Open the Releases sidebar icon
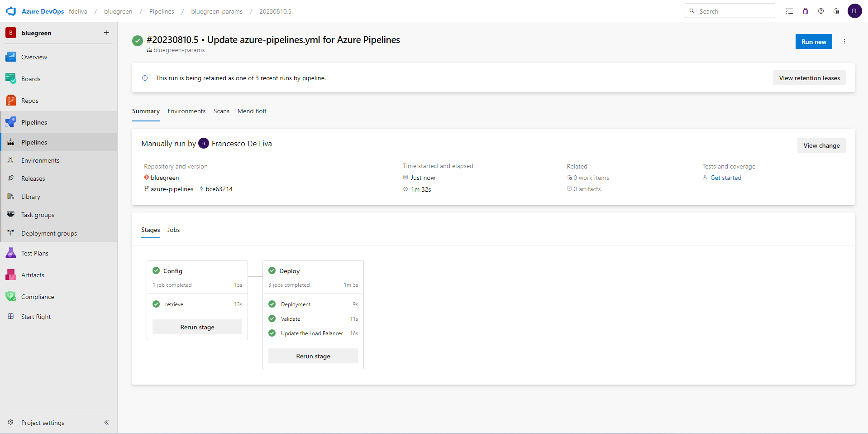The width and height of the screenshot is (868, 434). (x=11, y=178)
